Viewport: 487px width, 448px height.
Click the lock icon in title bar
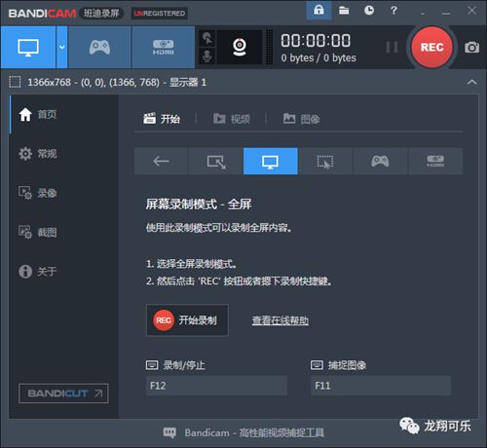tap(318, 10)
